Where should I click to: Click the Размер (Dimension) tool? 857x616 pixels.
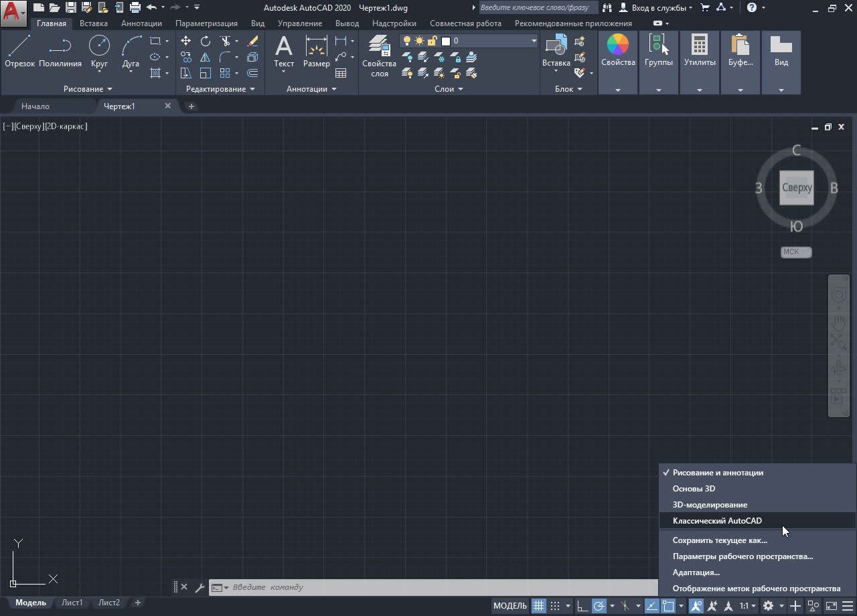[x=316, y=51]
